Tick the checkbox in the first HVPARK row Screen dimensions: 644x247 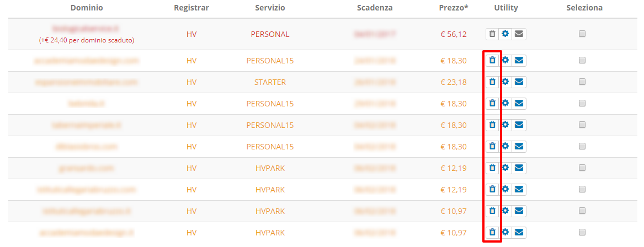[x=582, y=168]
